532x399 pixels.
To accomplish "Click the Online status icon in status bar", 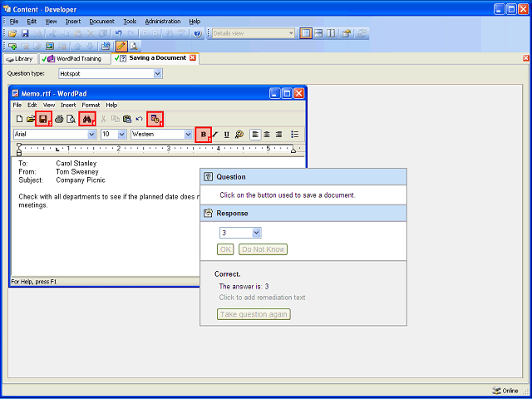I will click(496, 391).
